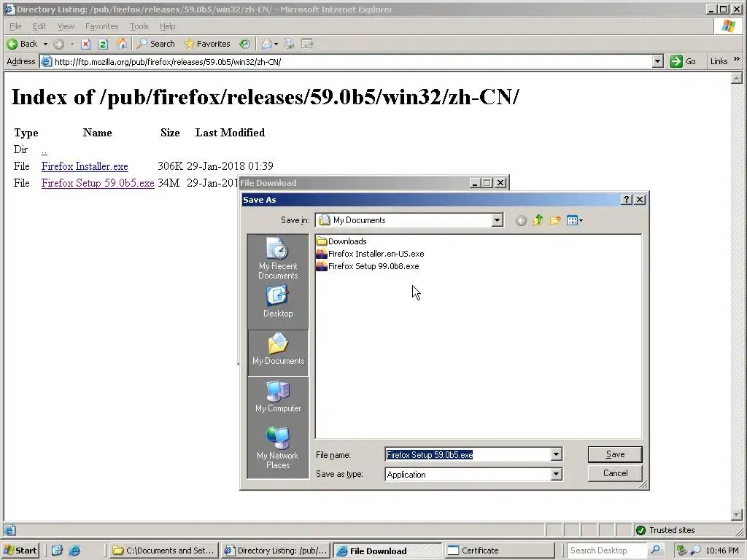This screenshot has width=747, height=560.
Task: Expand the Links toolbar chevron
Action: [x=737, y=59]
